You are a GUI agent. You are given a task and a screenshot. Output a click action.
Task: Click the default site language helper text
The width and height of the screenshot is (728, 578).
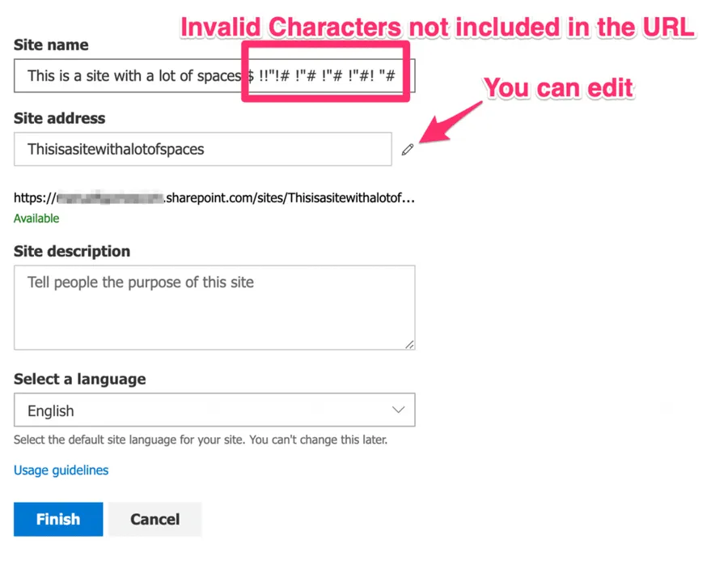[201, 440]
